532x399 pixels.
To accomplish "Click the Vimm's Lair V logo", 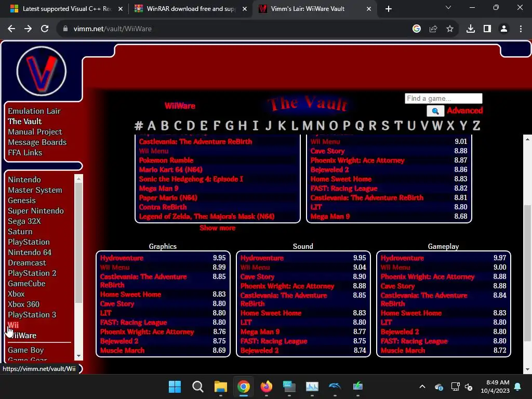I will (42, 71).
